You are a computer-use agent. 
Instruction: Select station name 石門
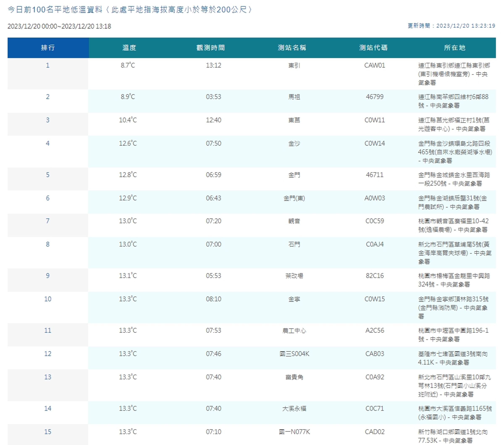coord(294,244)
